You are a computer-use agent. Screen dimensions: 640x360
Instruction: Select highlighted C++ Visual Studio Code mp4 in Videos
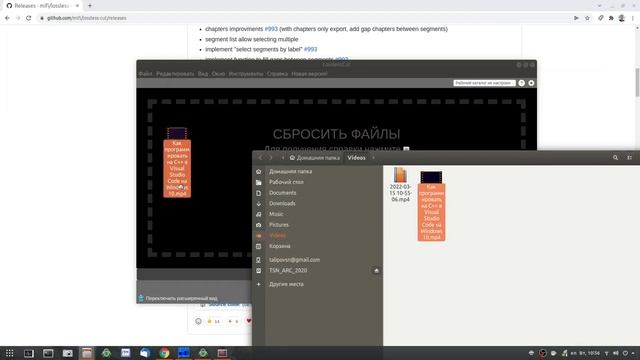click(431, 206)
